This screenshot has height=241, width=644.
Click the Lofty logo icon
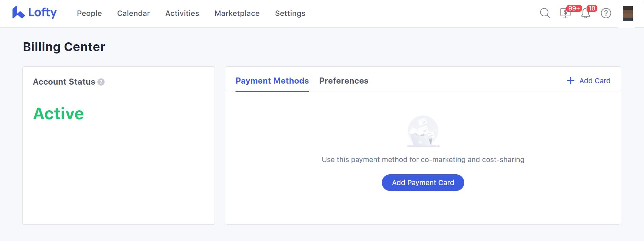[19, 13]
